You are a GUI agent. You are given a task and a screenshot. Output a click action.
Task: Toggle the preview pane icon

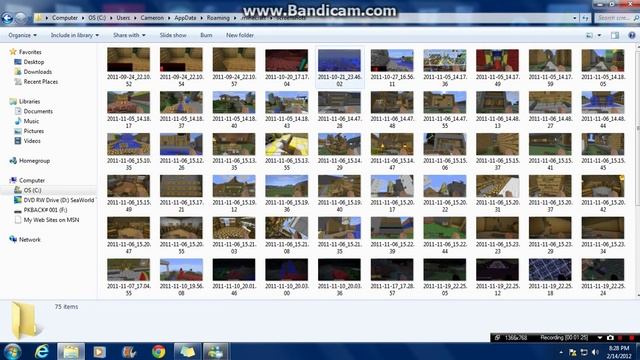tap(615, 36)
